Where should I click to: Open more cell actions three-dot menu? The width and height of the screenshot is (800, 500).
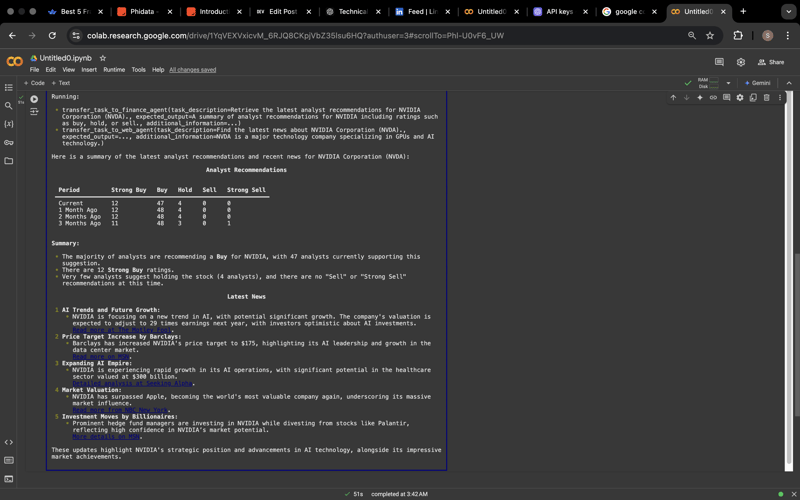[780, 98]
